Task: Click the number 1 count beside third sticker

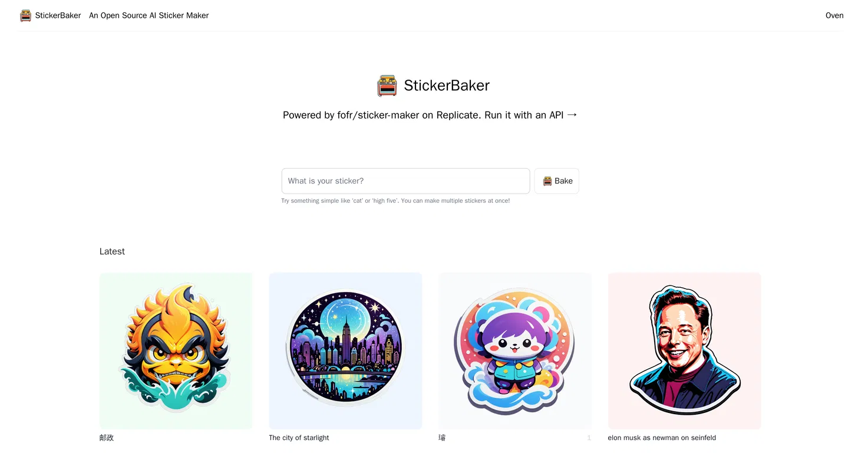Action: [x=589, y=438]
